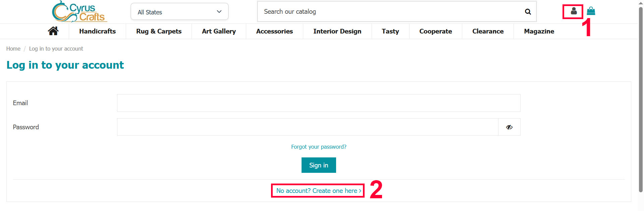The image size is (644, 211).
Task: Click the Home breadcrumb link
Action: click(13, 49)
